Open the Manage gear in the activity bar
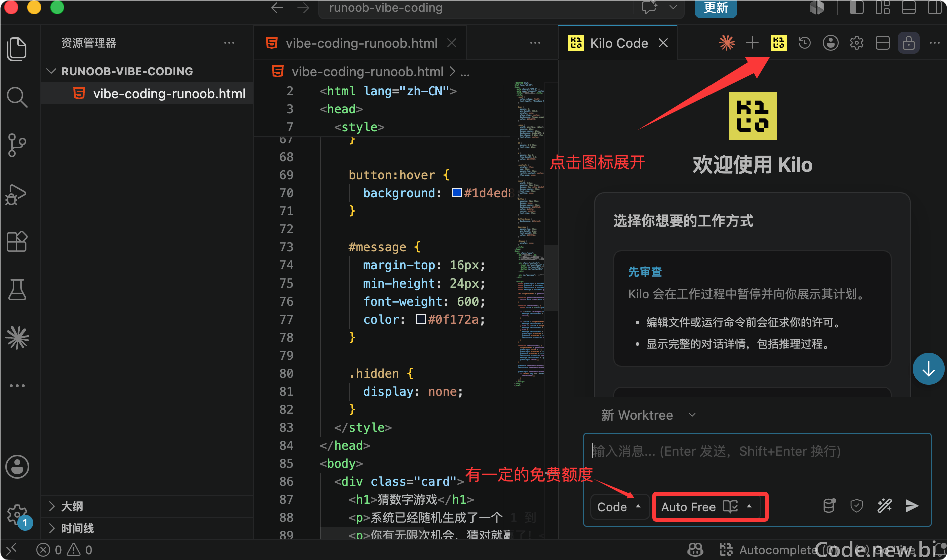The width and height of the screenshot is (947, 560). click(17, 515)
